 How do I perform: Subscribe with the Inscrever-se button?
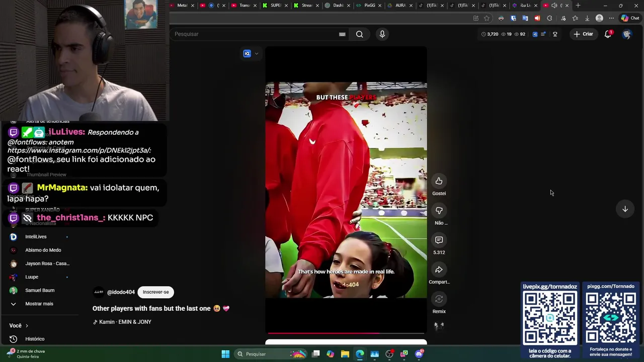tap(156, 292)
